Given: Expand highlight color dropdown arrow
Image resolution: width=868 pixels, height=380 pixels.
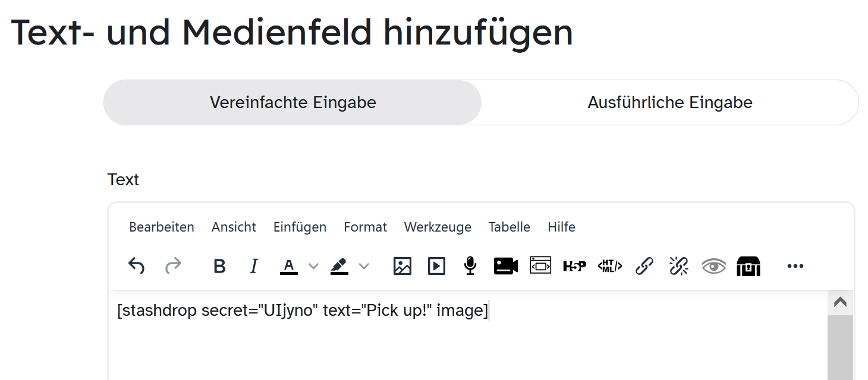Looking at the screenshot, I should 364,267.
